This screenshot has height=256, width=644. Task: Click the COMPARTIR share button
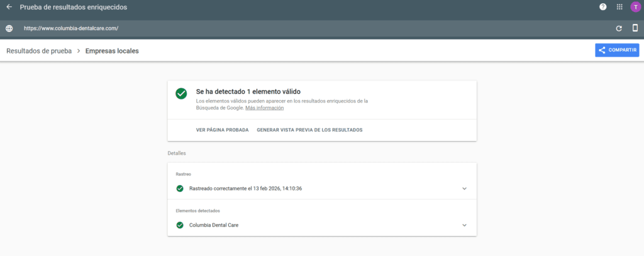click(x=617, y=50)
